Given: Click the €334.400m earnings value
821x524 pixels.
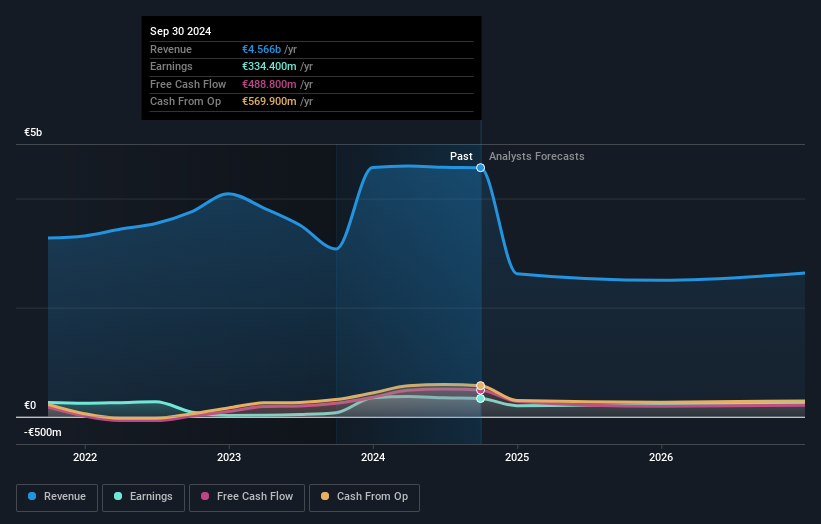Looking at the screenshot, I should 269,66.
